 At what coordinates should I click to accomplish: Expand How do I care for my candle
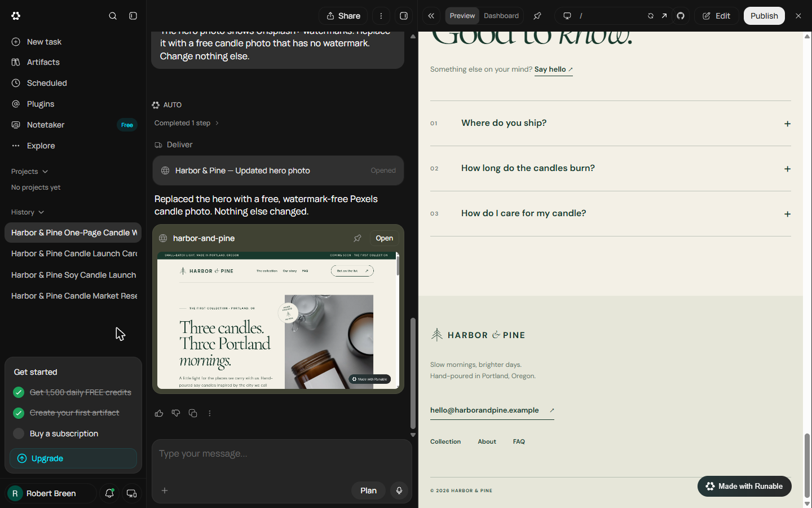(611, 214)
